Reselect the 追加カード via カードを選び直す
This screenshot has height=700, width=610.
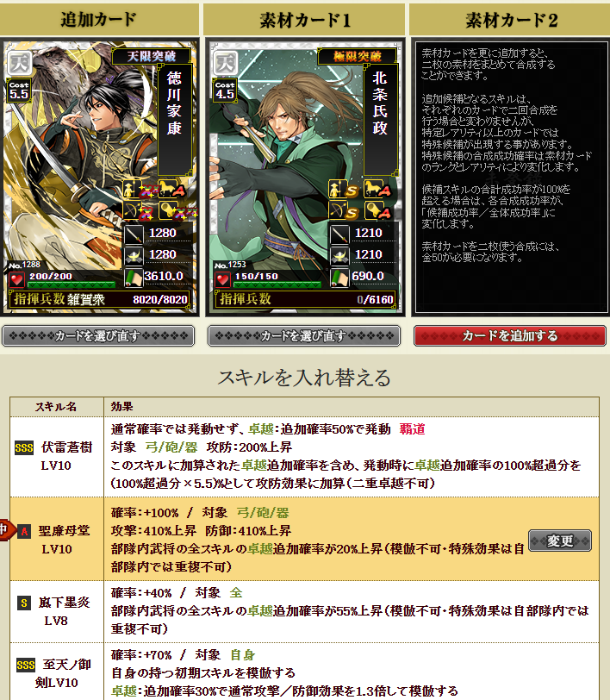coord(98,335)
